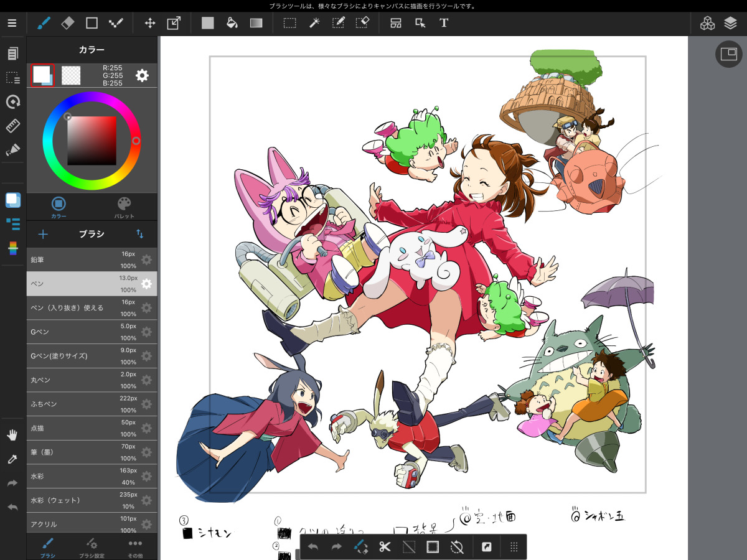
Task: Open the Materials cubes panel
Action: 707,24
